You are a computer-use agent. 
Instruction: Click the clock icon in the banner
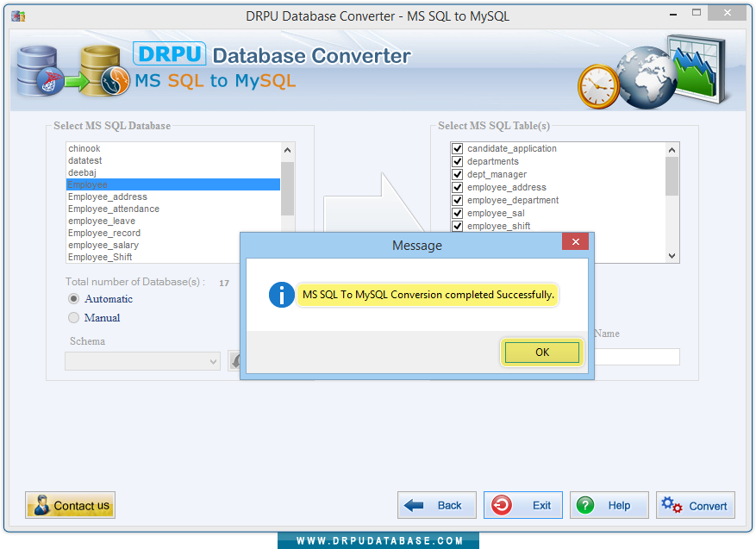(598, 87)
